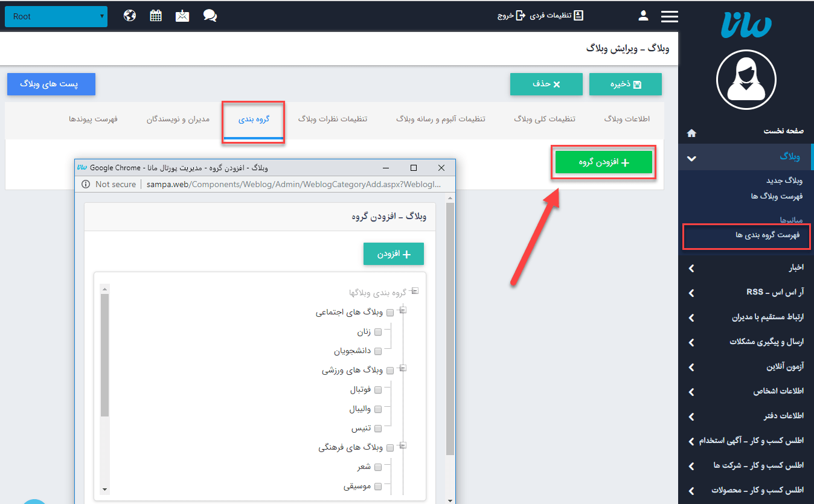814x504 pixels.
Task: Click the green افزودن گروه button
Action: click(x=603, y=162)
